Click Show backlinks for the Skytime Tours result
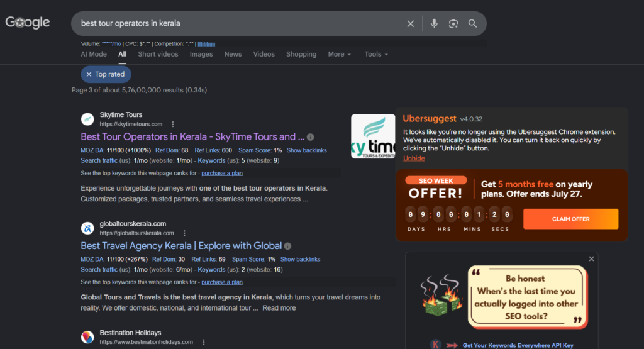 pos(306,150)
